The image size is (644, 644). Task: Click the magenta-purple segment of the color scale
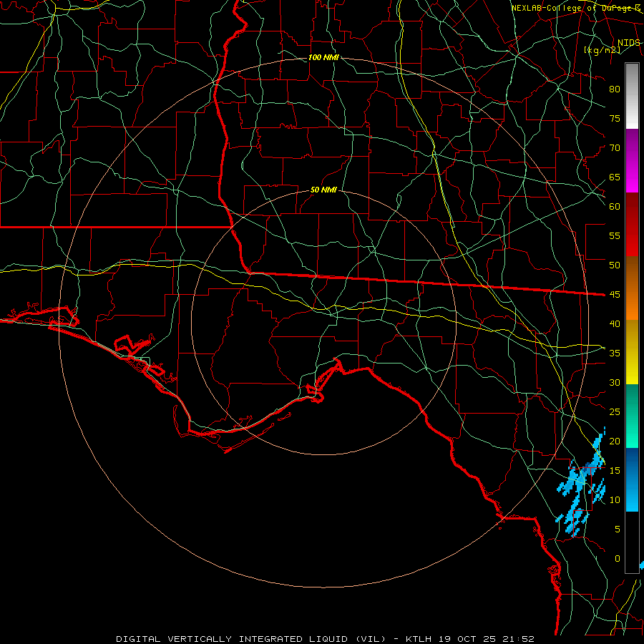[x=632, y=160]
